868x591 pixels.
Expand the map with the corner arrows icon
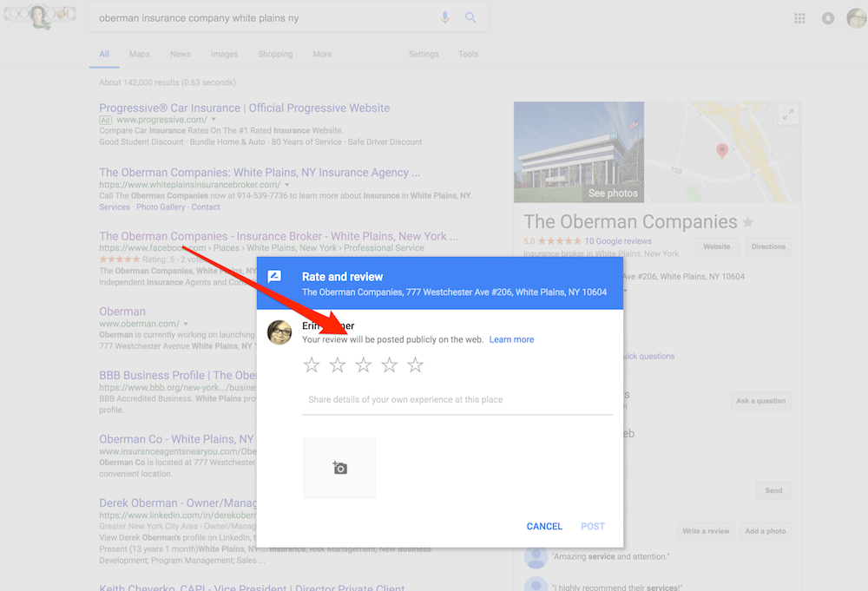coord(788,115)
